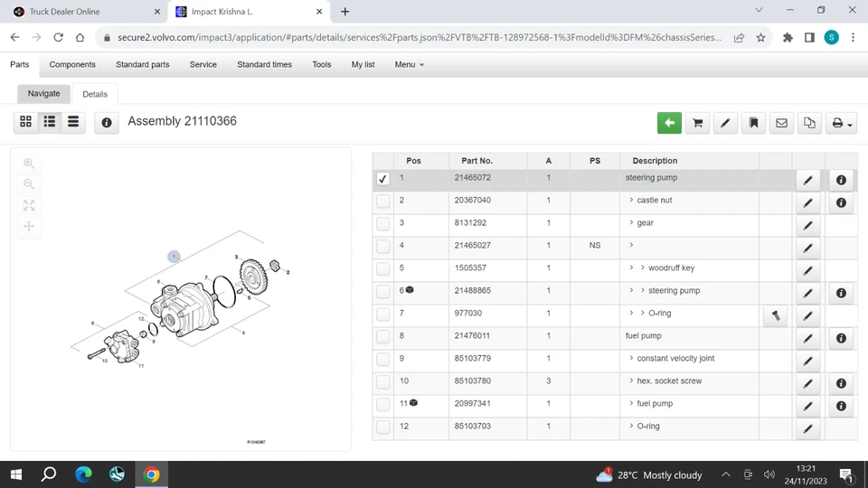Open Windows Start menu
This screenshot has height=488, width=868.
coord(16,474)
